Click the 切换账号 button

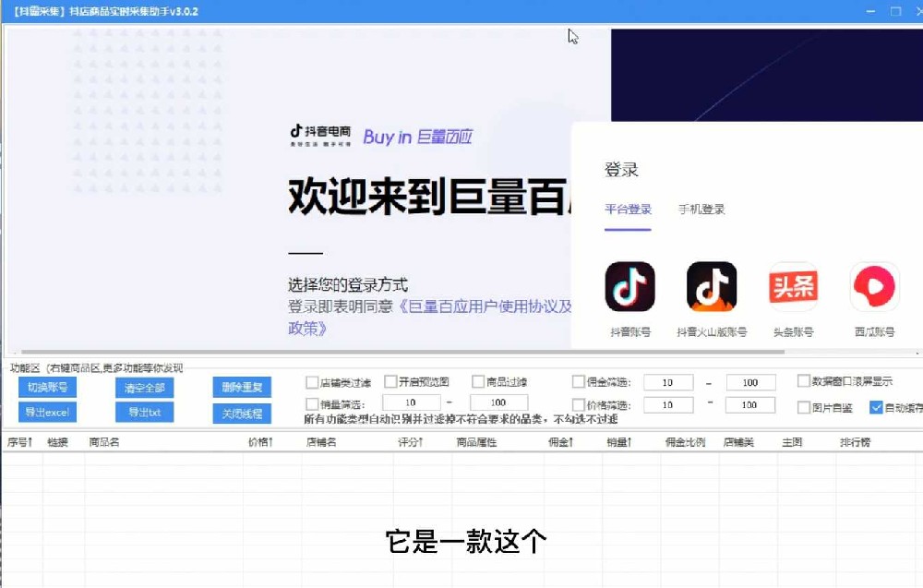(x=48, y=388)
